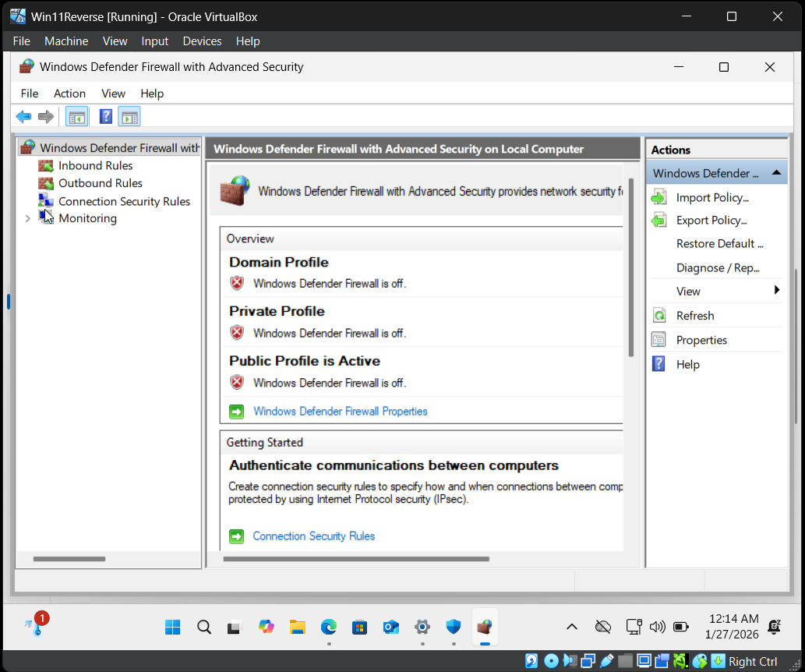Open Connection Security Rules tree node

[124, 201]
